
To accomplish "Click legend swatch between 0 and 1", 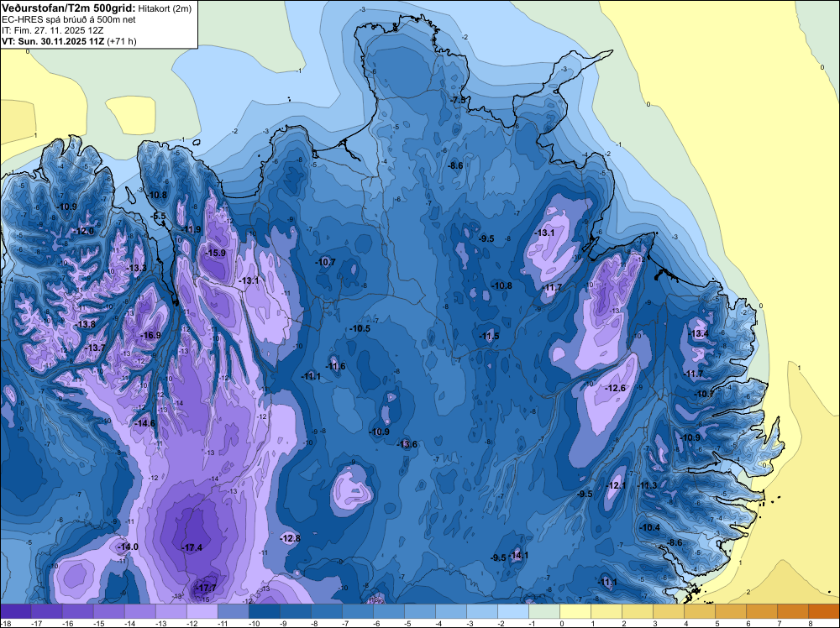I will (x=575, y=611).
